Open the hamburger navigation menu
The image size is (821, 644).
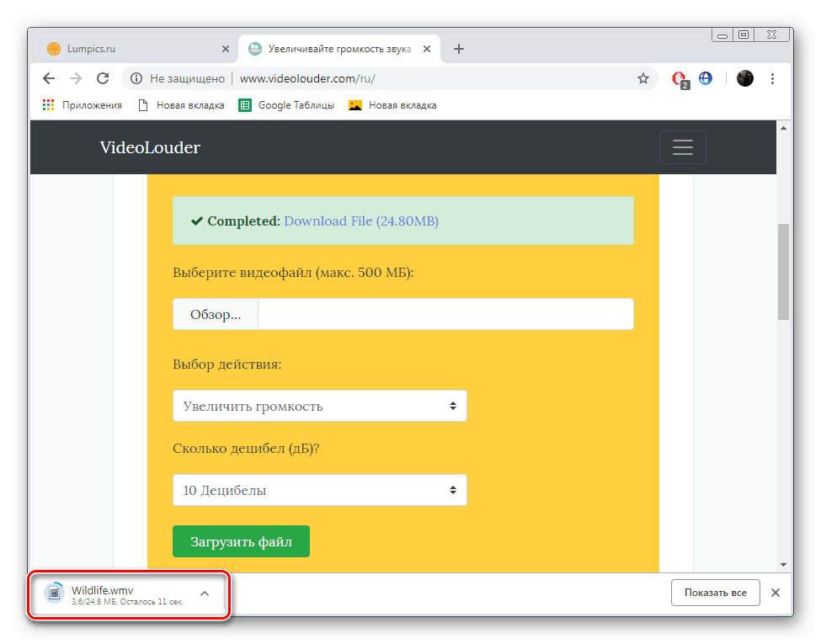(682, 147)
